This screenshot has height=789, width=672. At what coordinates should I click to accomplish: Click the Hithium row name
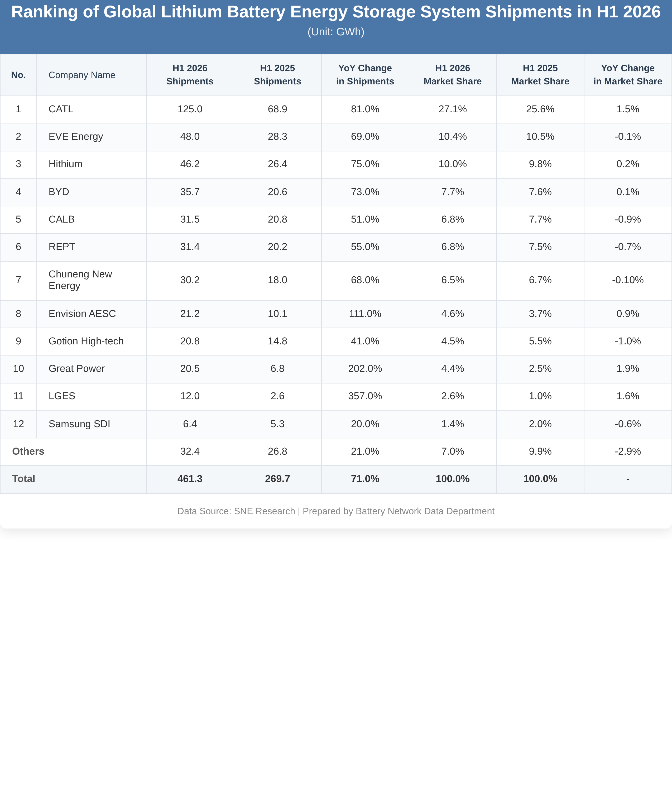point(65,164)
